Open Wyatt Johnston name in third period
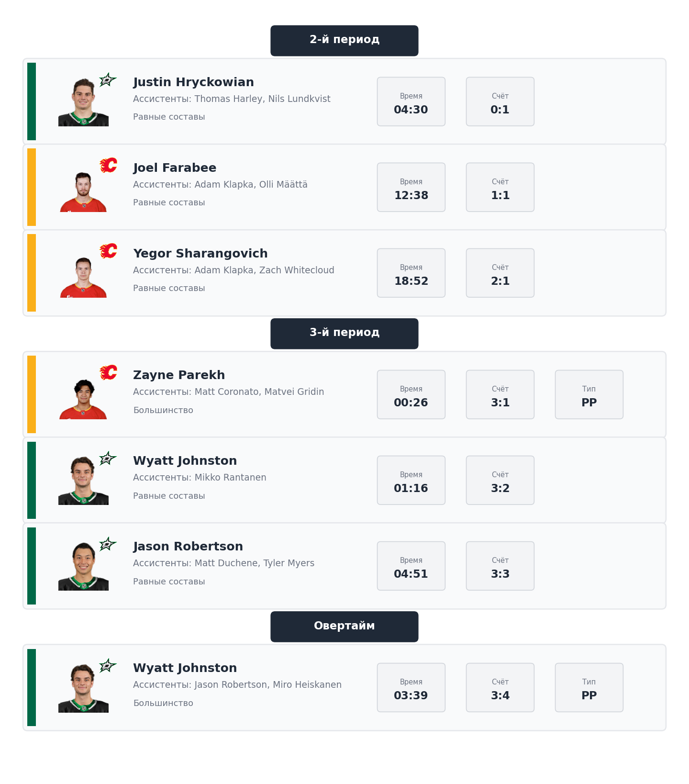 (185, 461)
